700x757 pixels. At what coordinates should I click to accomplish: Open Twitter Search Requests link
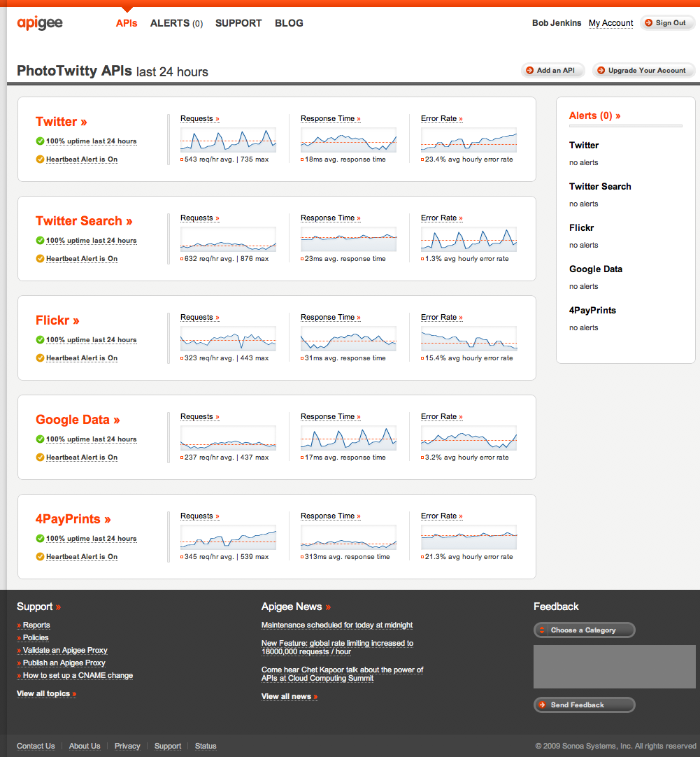pyautogui.click(x=200, y=218)
